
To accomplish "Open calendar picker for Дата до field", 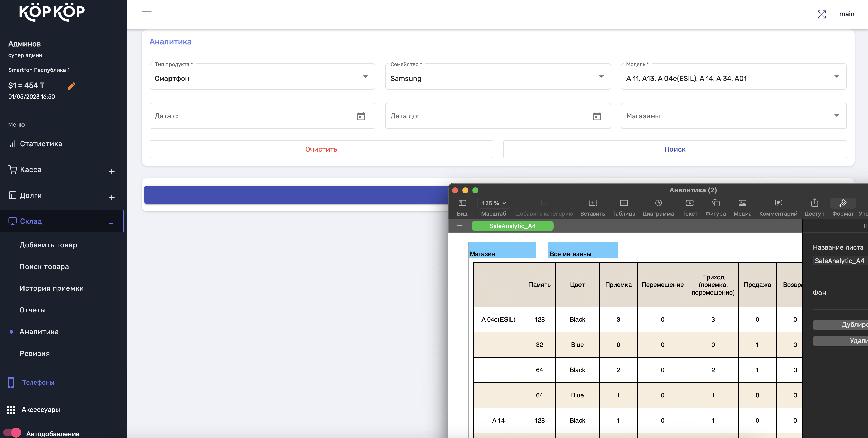I will coord(597,116).
